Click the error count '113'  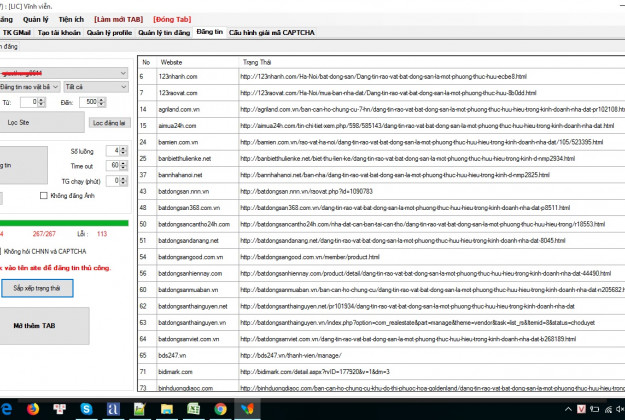pos(102,234)
